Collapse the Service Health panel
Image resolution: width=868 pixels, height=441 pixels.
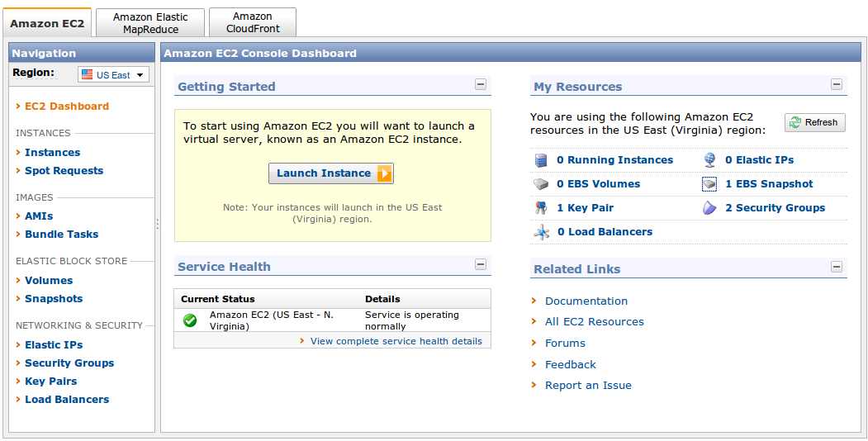[x=480, y=264]
